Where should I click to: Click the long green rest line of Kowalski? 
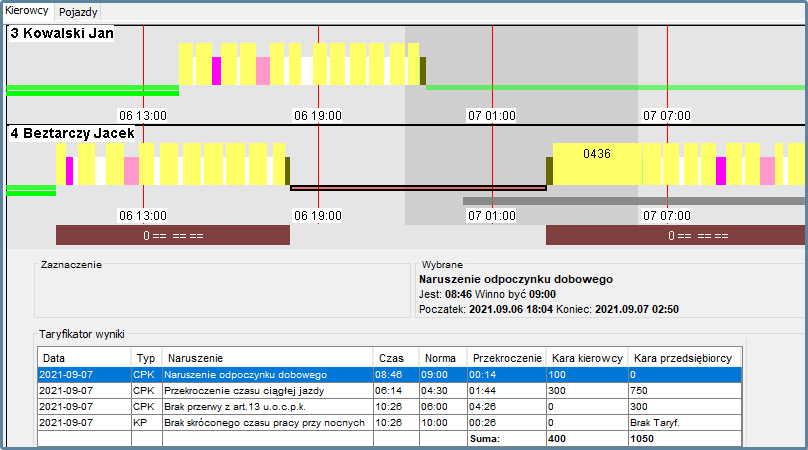coord(617,88)
